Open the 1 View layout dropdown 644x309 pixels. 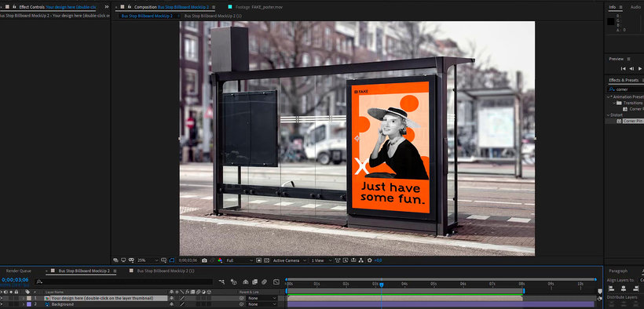click(321, 260)
